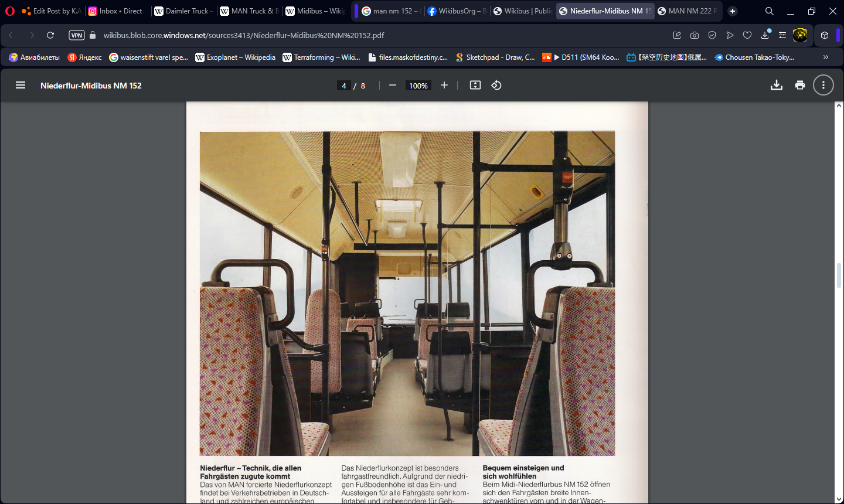Expand hidden bookmarks with the chevron
The image size is (844, 504).
click(x=825, y=57)
